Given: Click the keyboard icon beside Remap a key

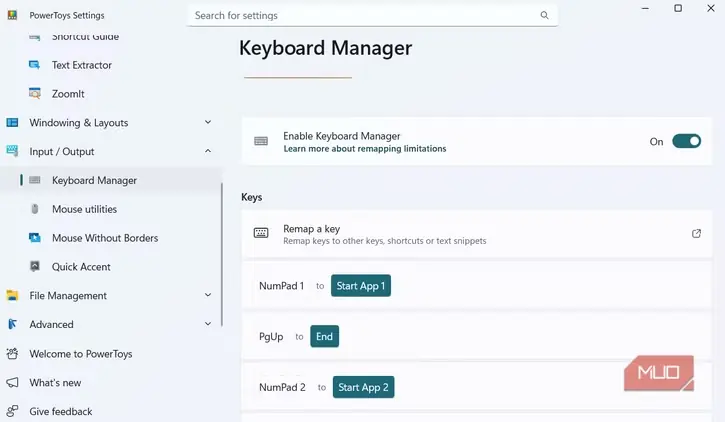Looking at the screenshot, I should click(261, 233).
